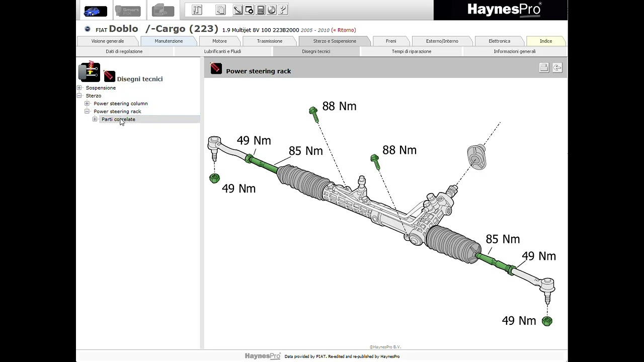The height and width of the screenshot is (362, 644).
Task: Click the hammer tools toolbar icon
Action: pyautogui.click(x=197, y=10)
